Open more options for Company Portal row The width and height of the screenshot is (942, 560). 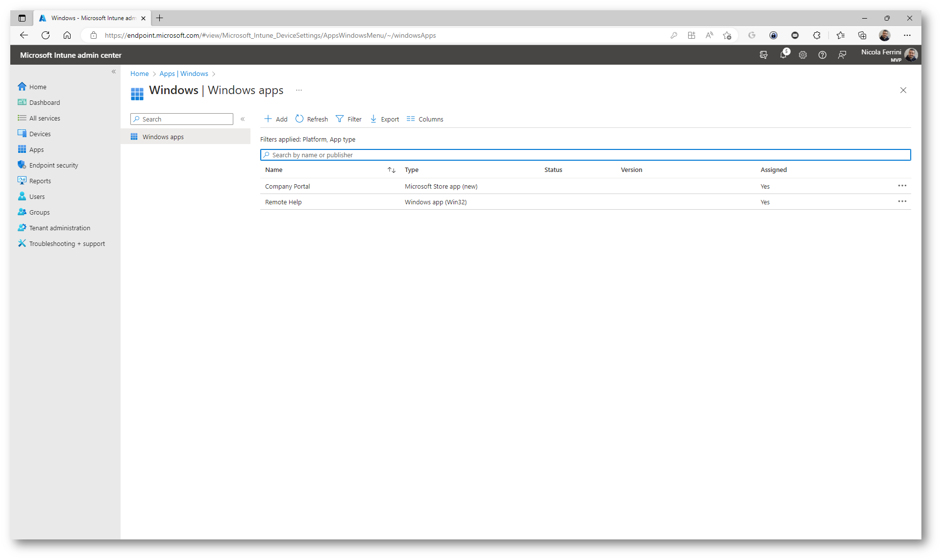tap(902, 186)
